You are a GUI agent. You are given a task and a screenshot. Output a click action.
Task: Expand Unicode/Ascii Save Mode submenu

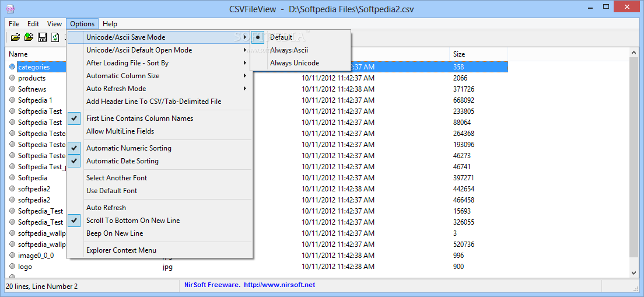pyautogui.click(x=159, y=37)
